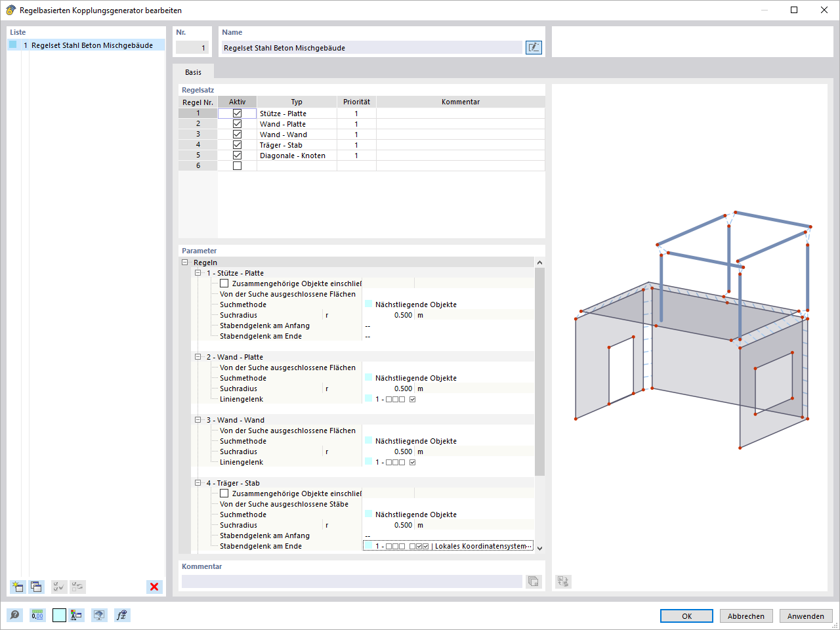
Task: Click the application icon in the title bar
Action: 10,10
